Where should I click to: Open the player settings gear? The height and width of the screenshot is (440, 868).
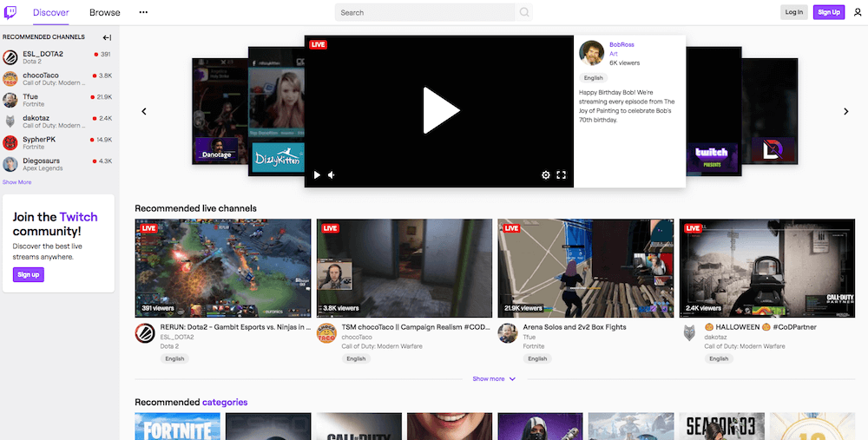546,175
